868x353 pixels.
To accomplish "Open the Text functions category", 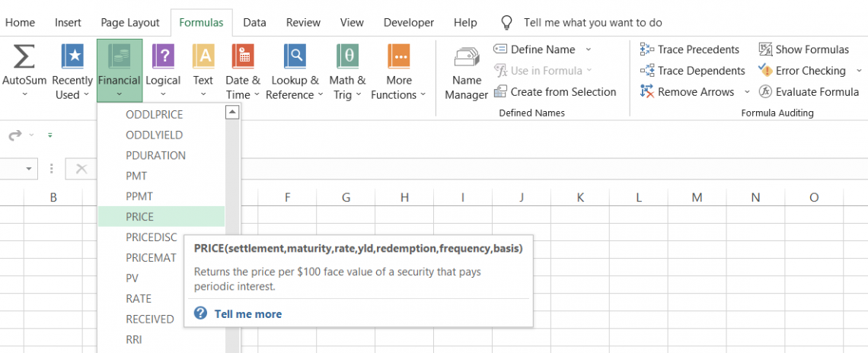I will click(203, 72).
